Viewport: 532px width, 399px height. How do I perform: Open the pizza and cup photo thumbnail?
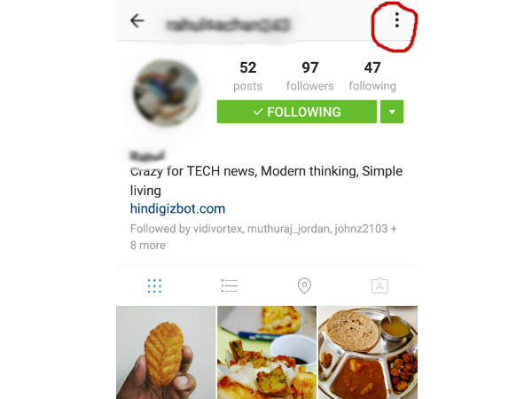(267, 352)
